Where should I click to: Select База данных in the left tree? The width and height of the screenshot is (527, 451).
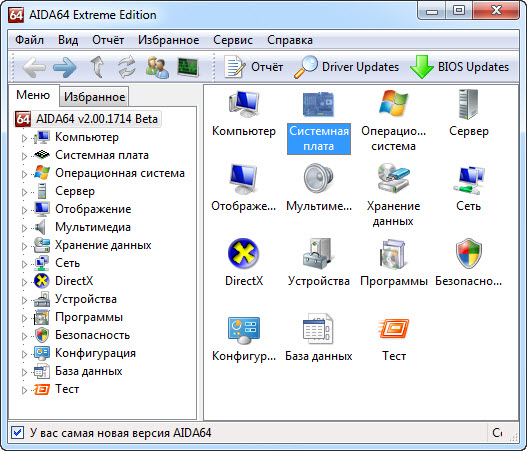(x=89, y=371)
